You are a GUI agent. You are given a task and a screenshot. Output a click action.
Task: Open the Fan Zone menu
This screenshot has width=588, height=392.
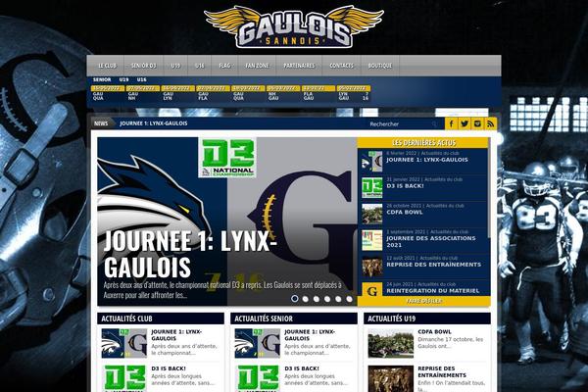pos(257,66)
